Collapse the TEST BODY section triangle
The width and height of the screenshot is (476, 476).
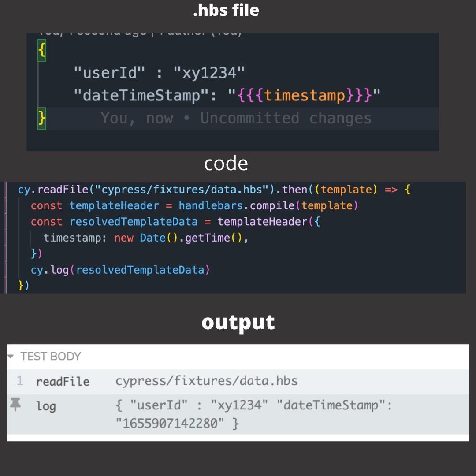[x=11, y=356]
